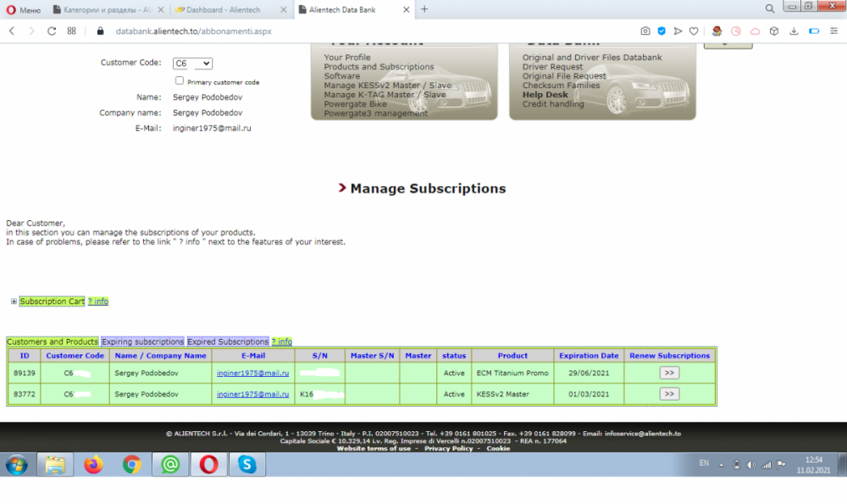Add page to bookmarks heart icon
847x504 pixels.
694,30
